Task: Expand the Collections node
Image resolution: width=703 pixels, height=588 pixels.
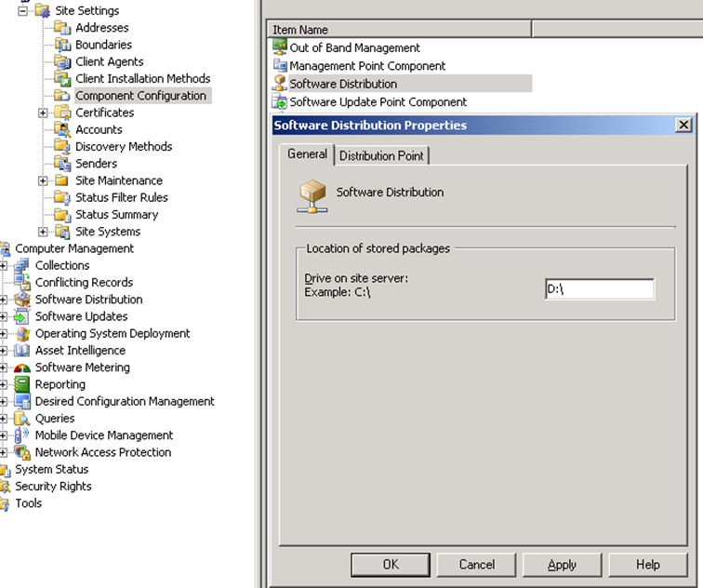Action: coord(2,266)
